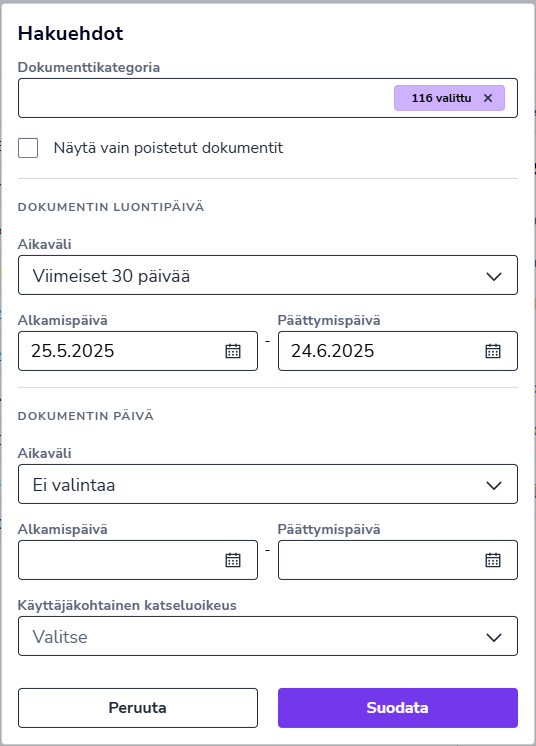The height and width of the screenshot is (746, 536).
Task: Remove the 116 valittu selection tag
Action: click(x=487, y=98)
